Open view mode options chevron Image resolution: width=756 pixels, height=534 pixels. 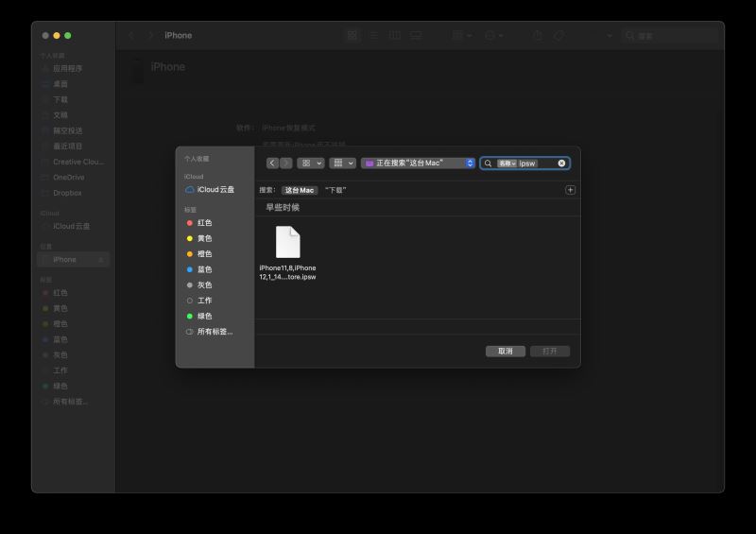click(x=319, y=164)
